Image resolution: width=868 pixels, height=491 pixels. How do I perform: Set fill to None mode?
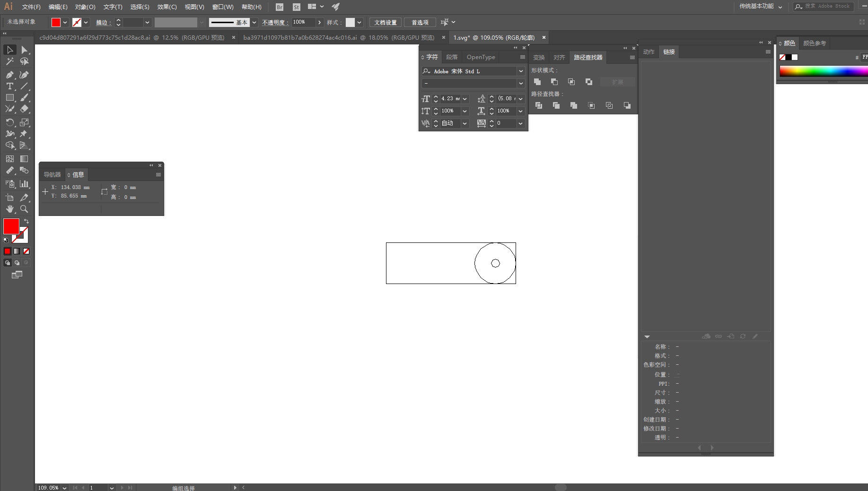pos(26,251)
